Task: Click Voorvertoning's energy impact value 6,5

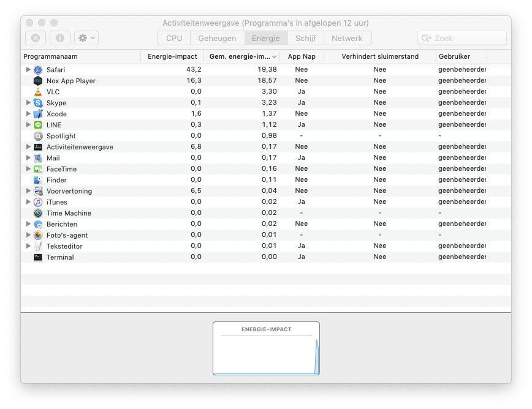Action: click(196, 190)
